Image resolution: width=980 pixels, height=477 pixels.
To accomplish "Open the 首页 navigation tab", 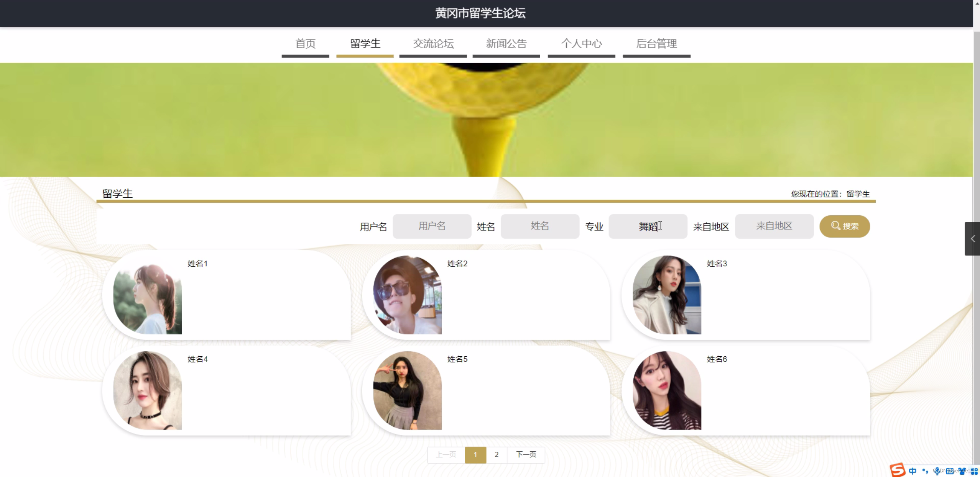I will click(305, 44).
